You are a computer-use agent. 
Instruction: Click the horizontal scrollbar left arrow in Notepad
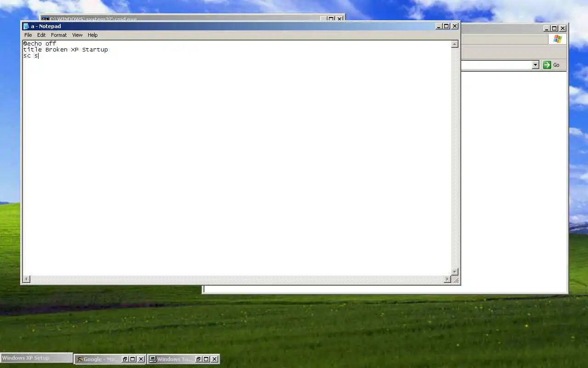point(26,279)
